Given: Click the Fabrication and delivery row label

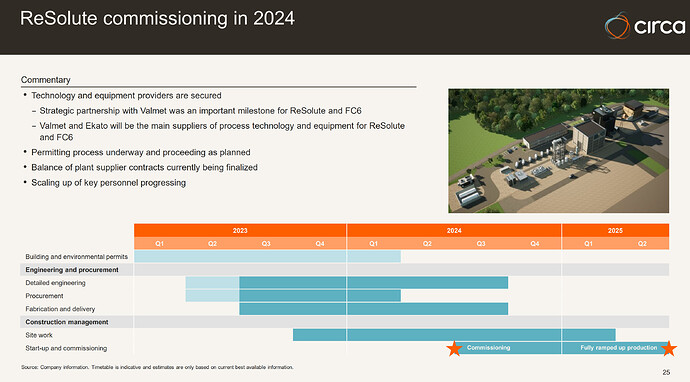Looking at the screenshot, I should pyautogui.click(x=60, y=309).
